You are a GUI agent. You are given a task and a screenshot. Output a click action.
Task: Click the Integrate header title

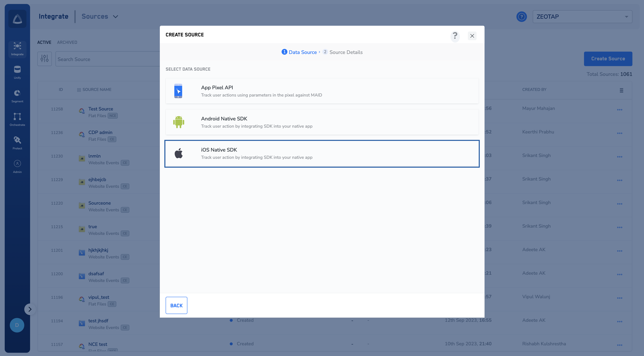(x=53, y=16)
